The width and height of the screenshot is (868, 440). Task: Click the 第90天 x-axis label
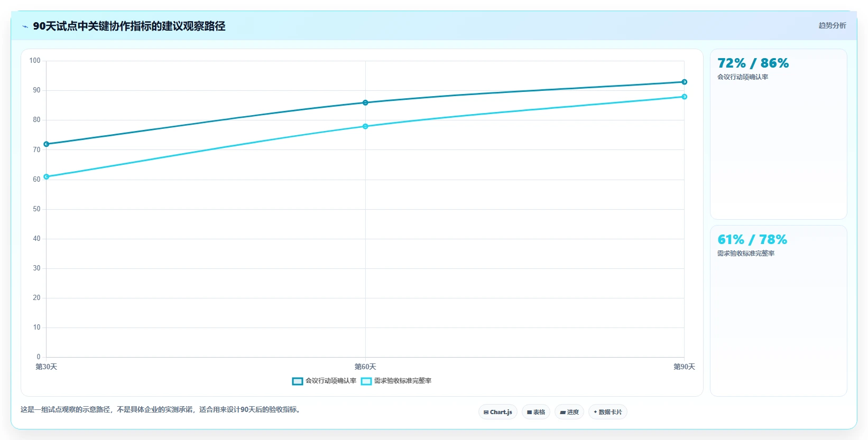(684, 367)
